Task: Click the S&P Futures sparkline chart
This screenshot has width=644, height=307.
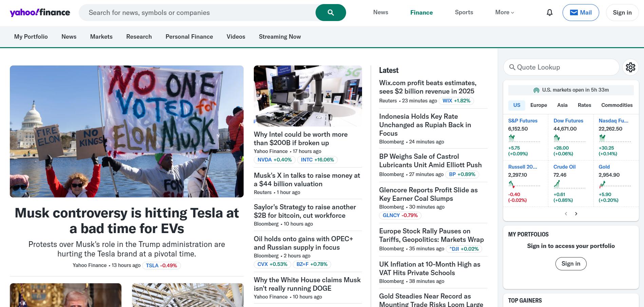Action: (x=524, y=138)
